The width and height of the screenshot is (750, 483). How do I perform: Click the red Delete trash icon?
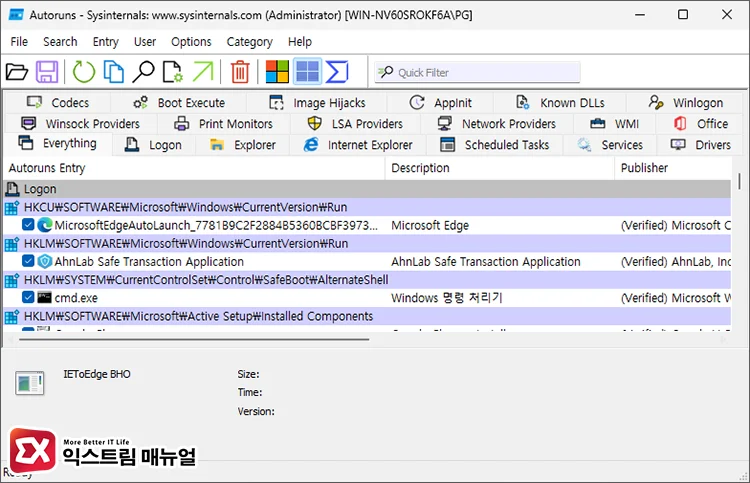click(240, 72)
